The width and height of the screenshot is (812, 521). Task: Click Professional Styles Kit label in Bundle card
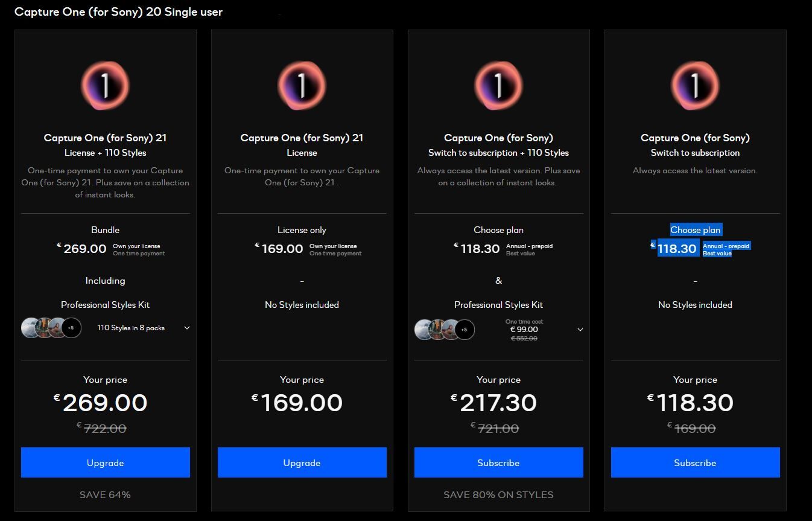click(106, 305)
